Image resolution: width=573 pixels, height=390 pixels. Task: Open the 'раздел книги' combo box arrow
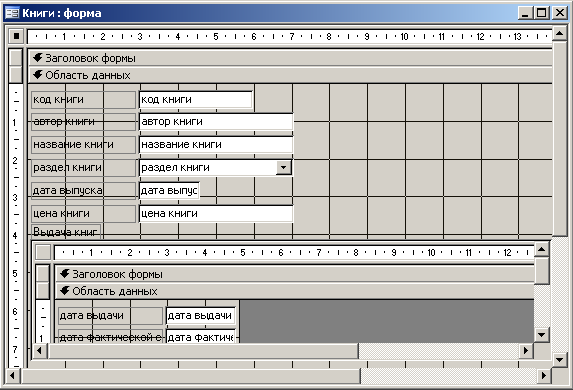pyautogui.click(x=283, y=168)
